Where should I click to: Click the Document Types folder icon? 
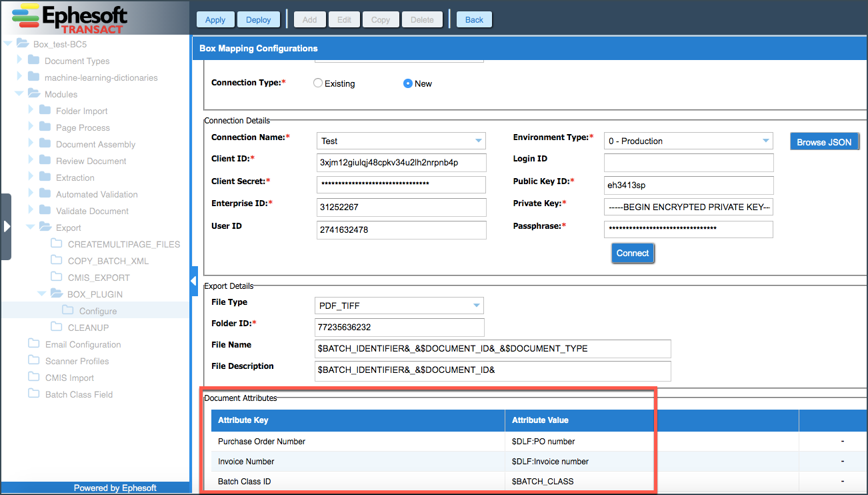point(34,61)
